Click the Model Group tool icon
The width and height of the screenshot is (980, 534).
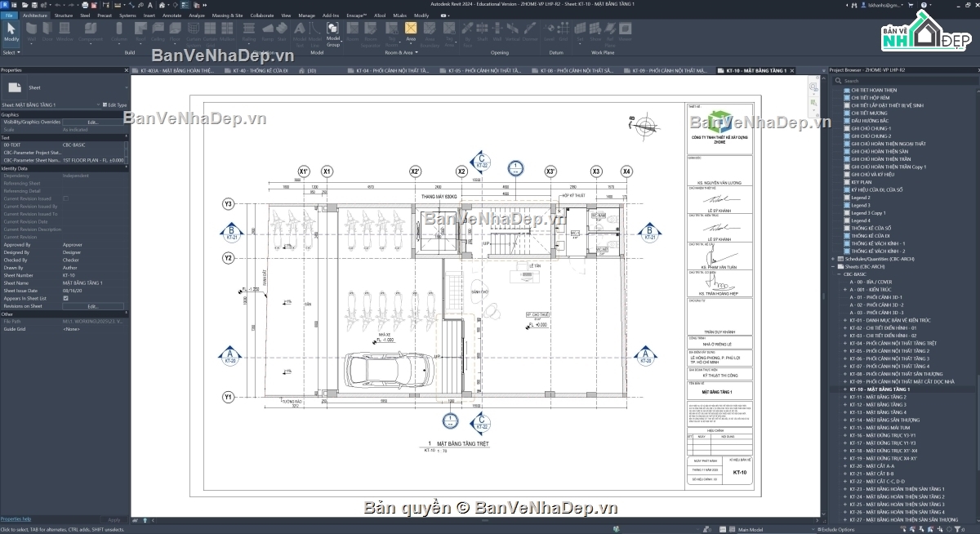click(333, 33)
